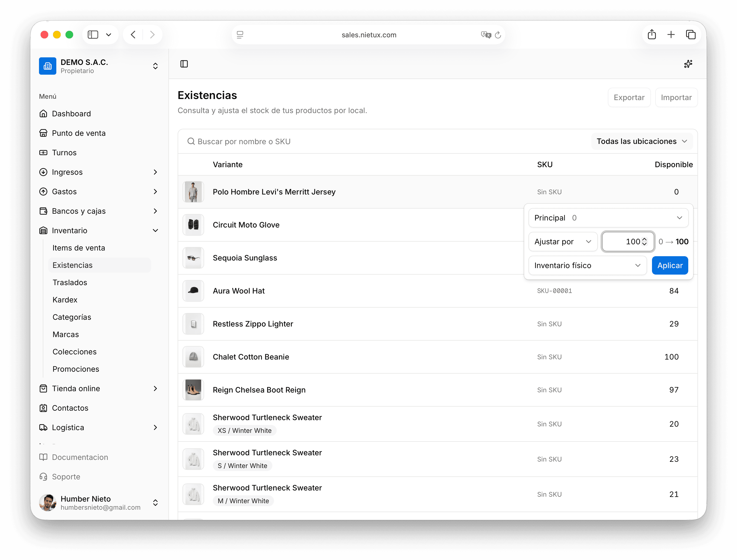The height and width of the screenshot is (560, 737).
Task: Open Kardex submenu item
Action: (x=99, y=300)
